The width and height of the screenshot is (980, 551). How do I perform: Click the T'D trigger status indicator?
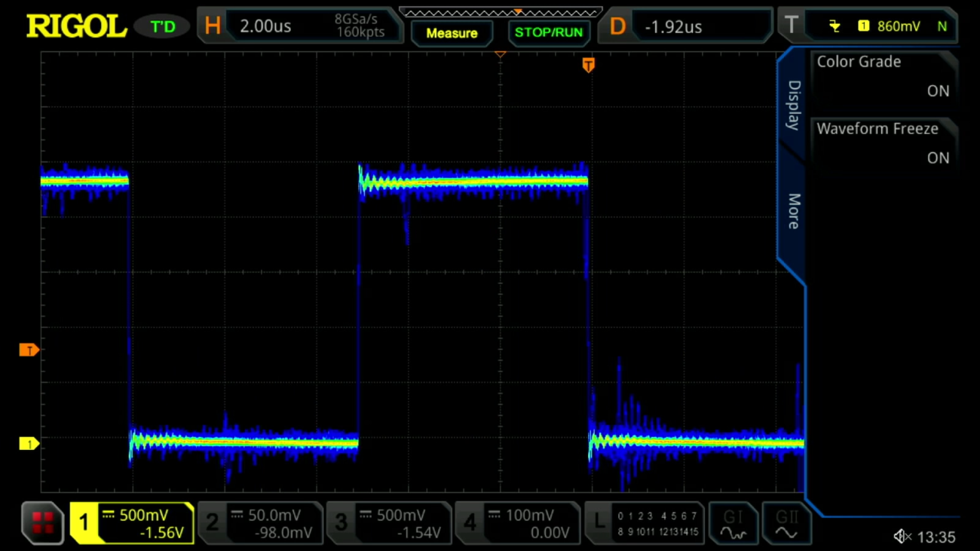tap(162, 25)
